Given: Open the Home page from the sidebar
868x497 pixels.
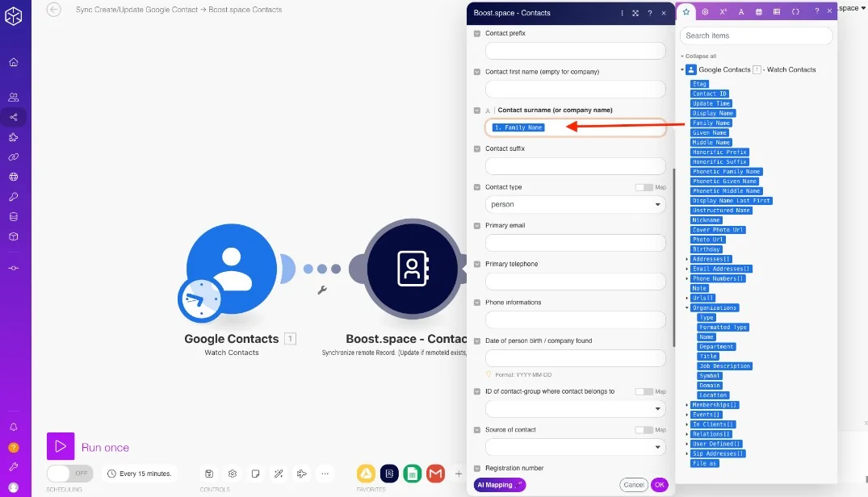Looking at the screenshot, I should (14, 62).
